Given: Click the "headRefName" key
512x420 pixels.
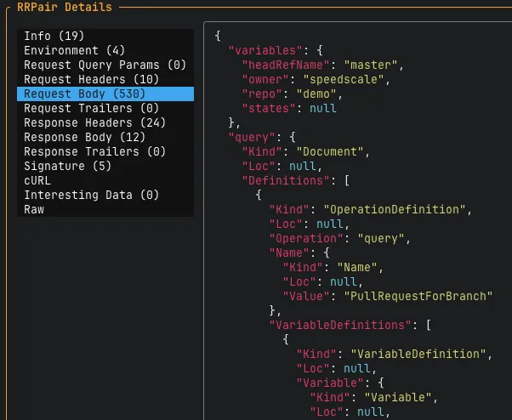Looking at the screenshot, I should pos(286,65).
